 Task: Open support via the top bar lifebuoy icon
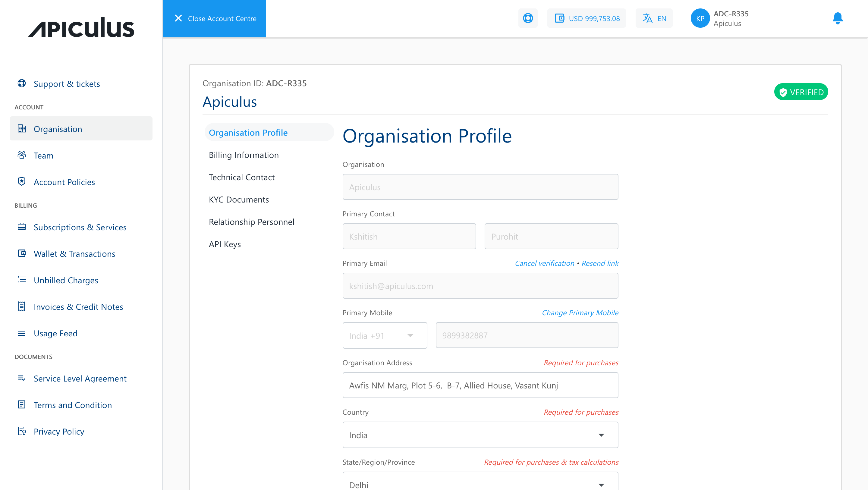click(x=528, y=18)
